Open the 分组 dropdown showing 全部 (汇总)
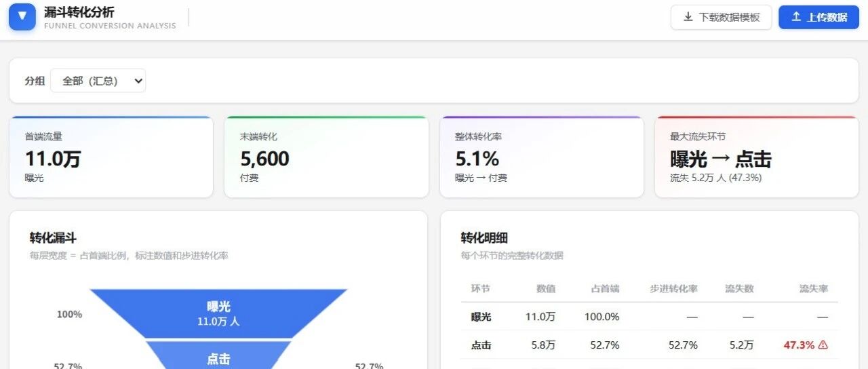The width and height of the screenshot is (868, 369). point(98,81)
